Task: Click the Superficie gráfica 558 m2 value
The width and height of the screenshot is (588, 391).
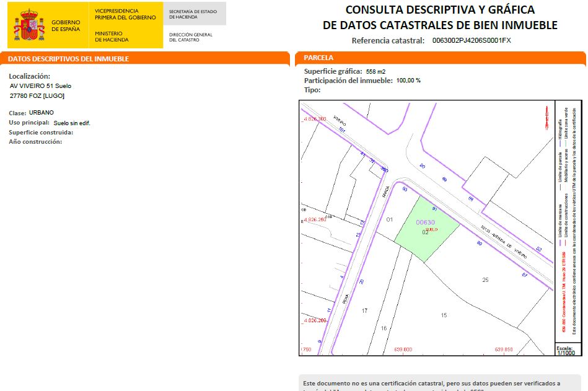Action: (375, 71)
